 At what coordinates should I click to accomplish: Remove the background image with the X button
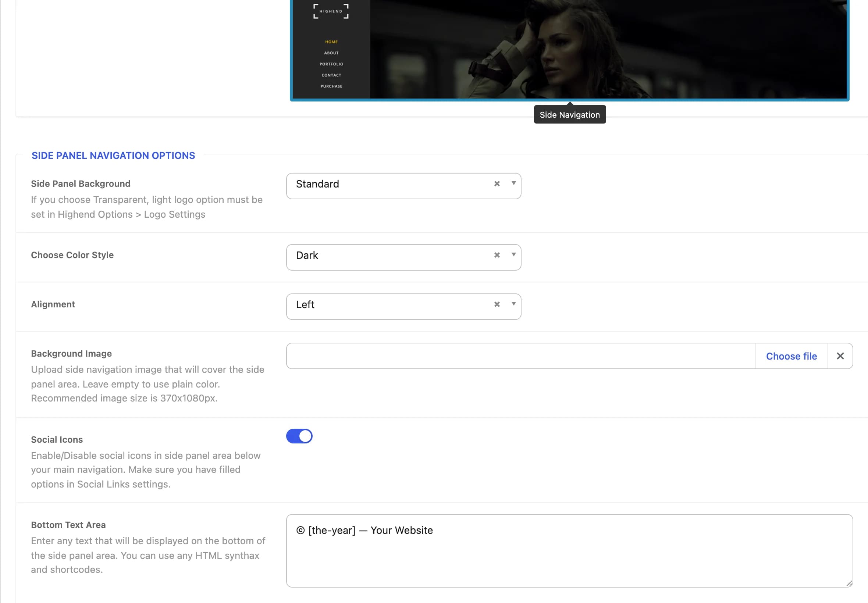pyautogui.click(x=840, y=356)
